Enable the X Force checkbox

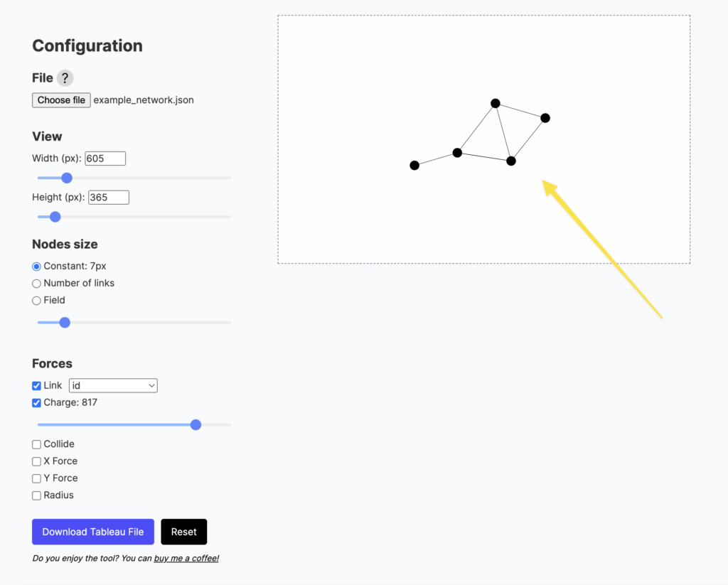coord(37,461)
